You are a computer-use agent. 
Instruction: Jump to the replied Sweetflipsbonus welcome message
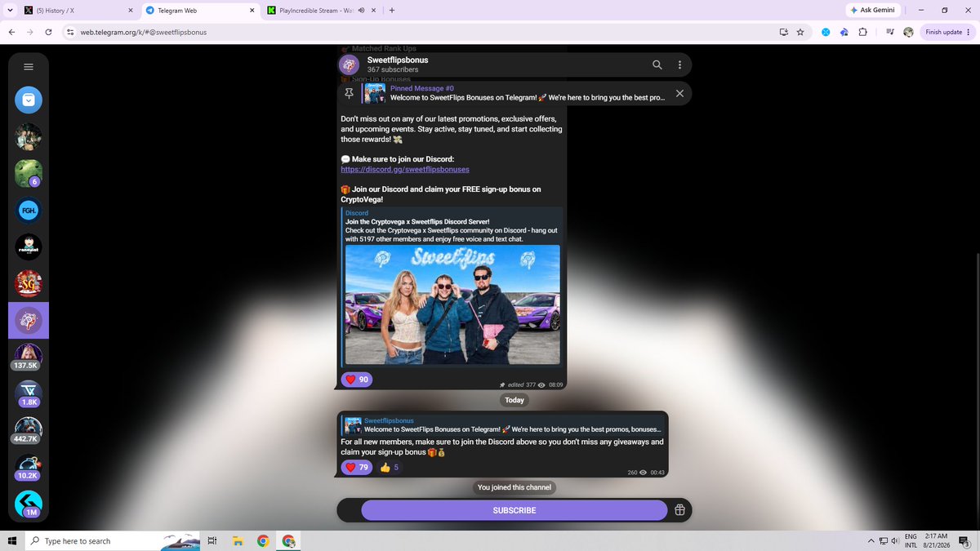click(x=502, y=425)
